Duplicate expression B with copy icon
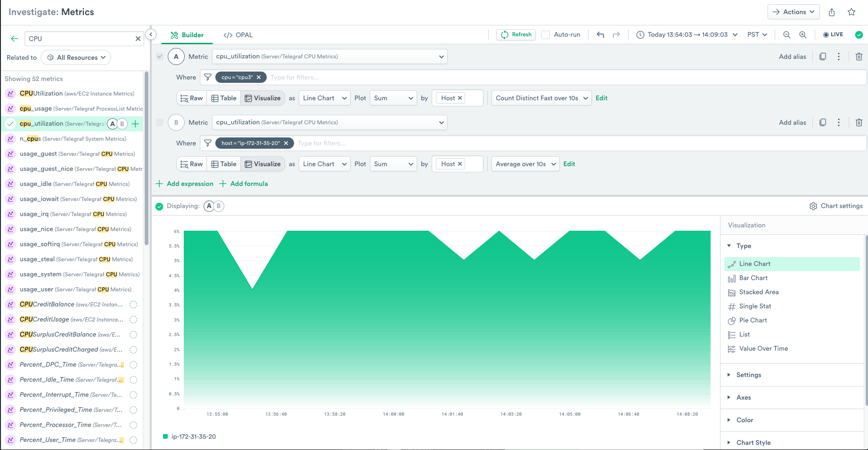Screen dimensions: 868x450 (x=823, y=122)
